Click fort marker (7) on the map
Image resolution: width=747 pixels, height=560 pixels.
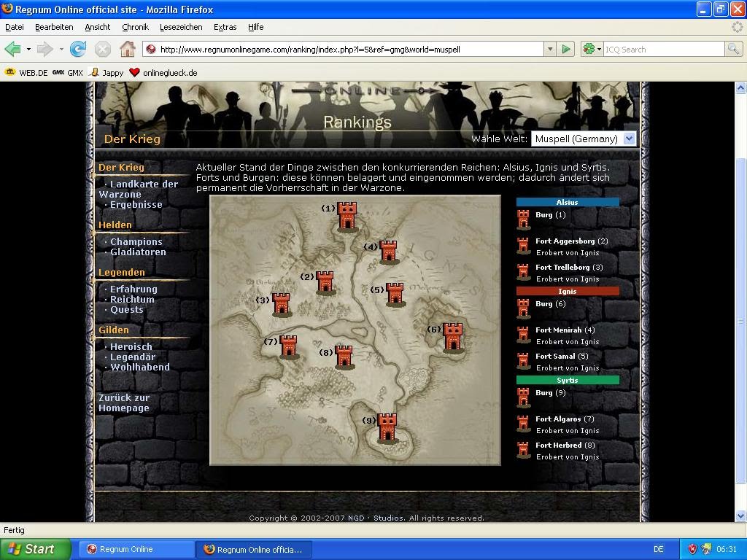coord(289,346)
